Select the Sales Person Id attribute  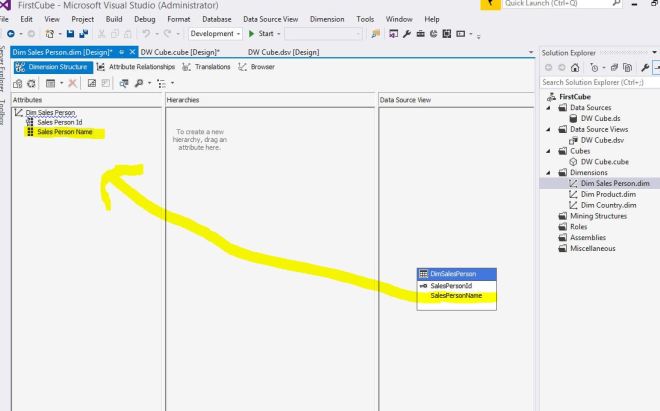pyautogui.click(x=59, y=121)
